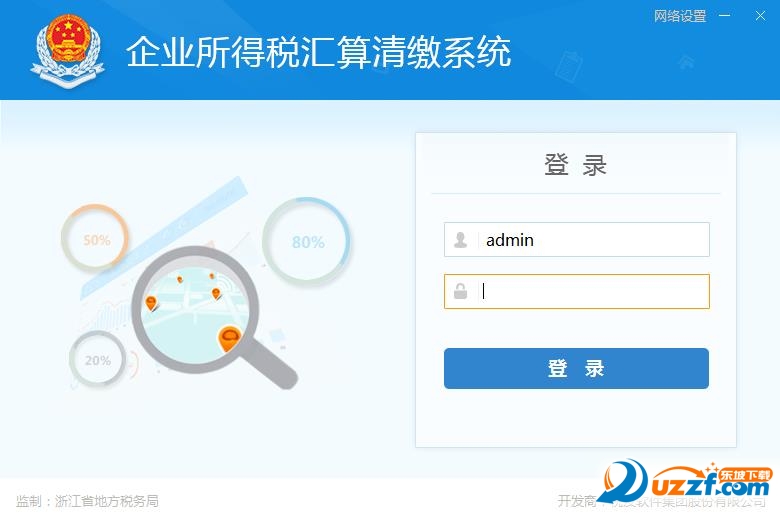This screenshot has width=780, height=520.
Task: Click the 开发商 developer footer text
Action: coord(576,501)
